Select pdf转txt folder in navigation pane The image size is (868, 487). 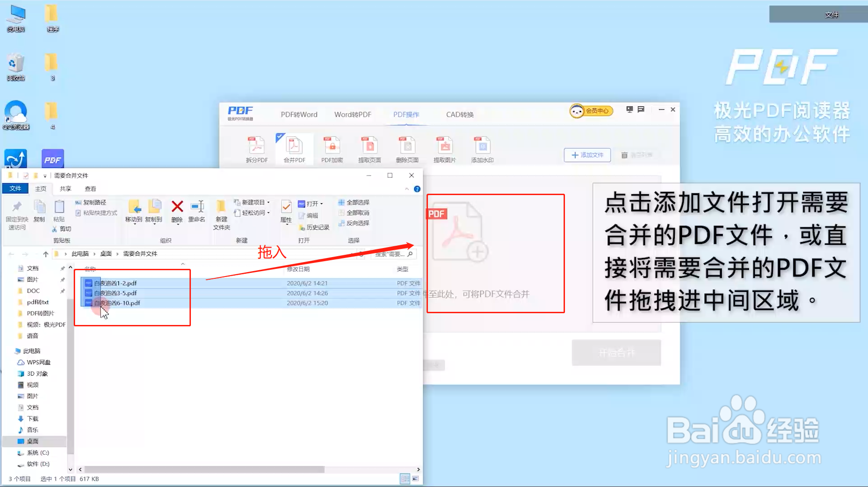[38, 302]
